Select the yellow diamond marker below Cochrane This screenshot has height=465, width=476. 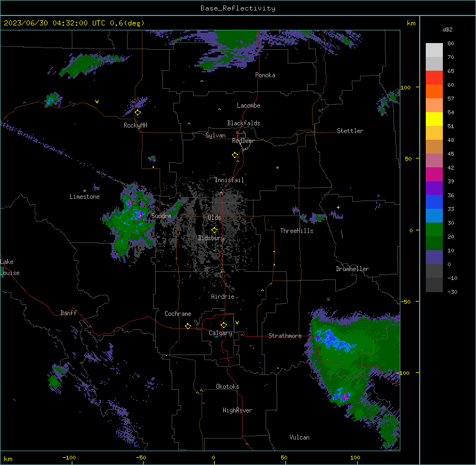pos(188,326)
